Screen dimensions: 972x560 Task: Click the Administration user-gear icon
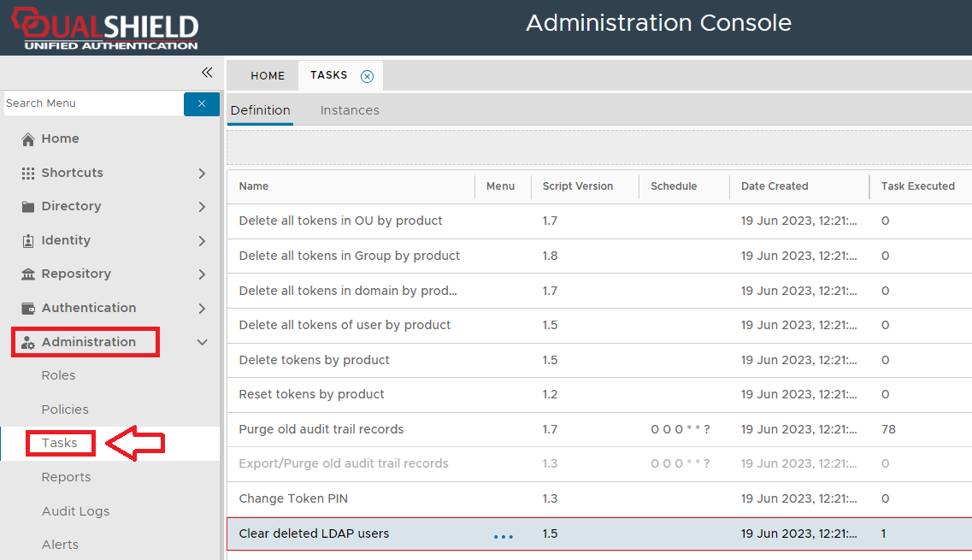tap(28, 343)
